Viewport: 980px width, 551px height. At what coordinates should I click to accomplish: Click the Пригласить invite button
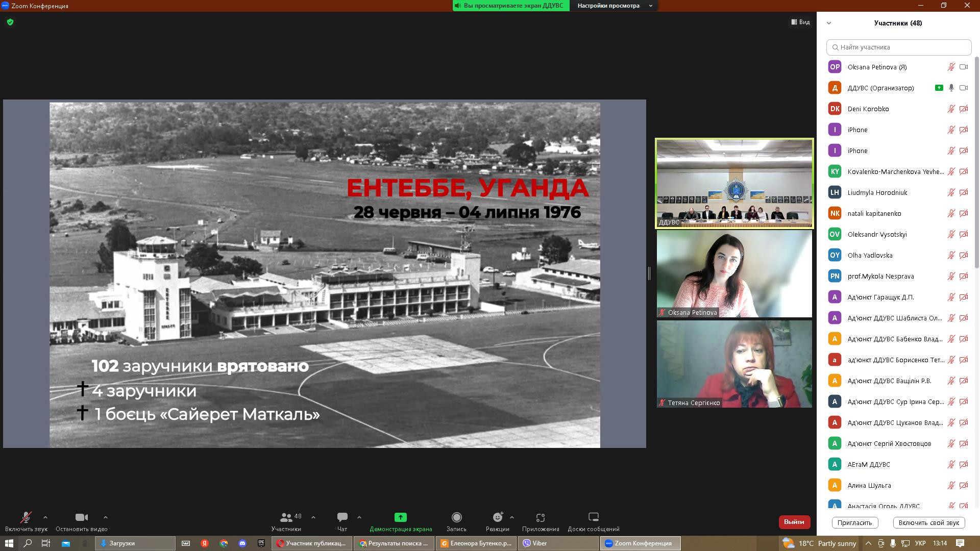[x=854, y=522]
